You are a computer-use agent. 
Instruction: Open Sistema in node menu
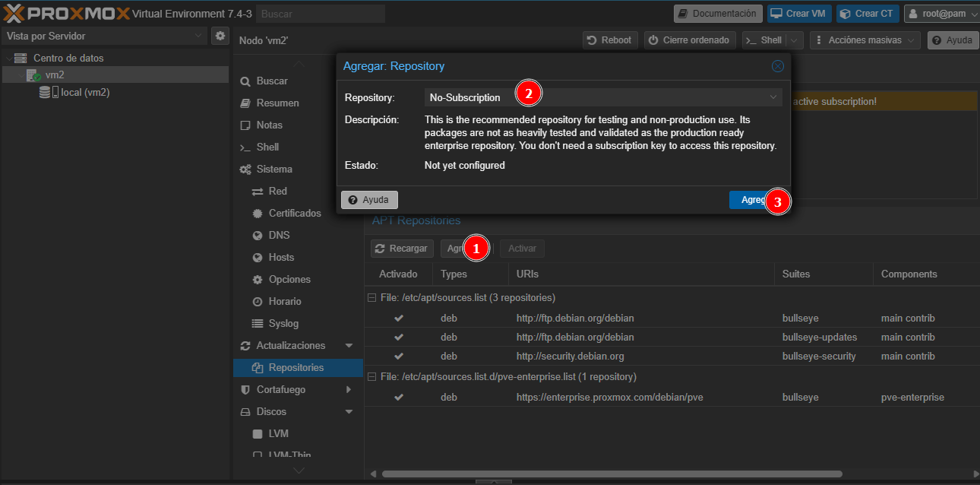[x=274, y=169]
